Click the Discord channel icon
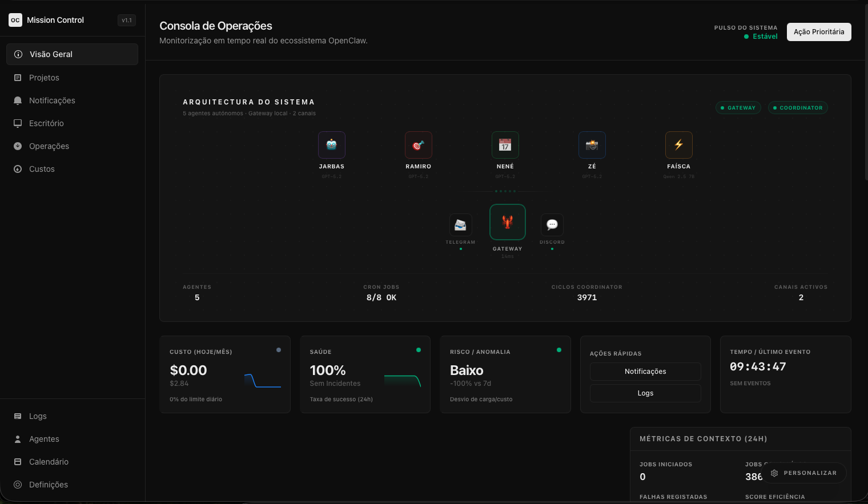 552,225
